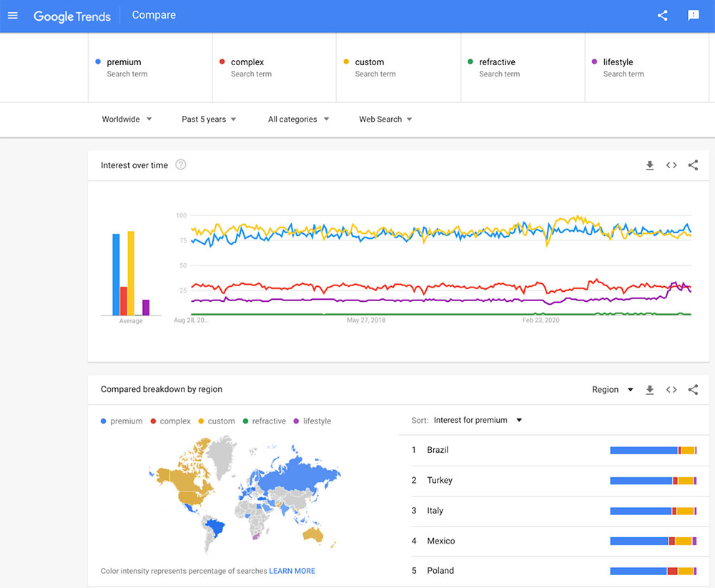Viewport: 715px width, 588px height.
Task: Open the Worldwide location dropdown
Action: 127,119
